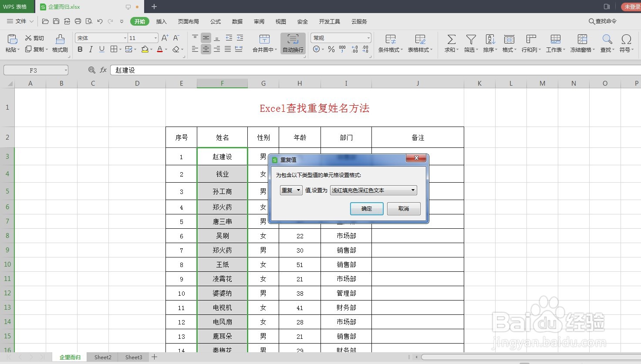This screenshot has height=364, width=641.
Task: Open the Symbol (符号) omega icon
Action: pyautogui.click(x=626, y=40)
